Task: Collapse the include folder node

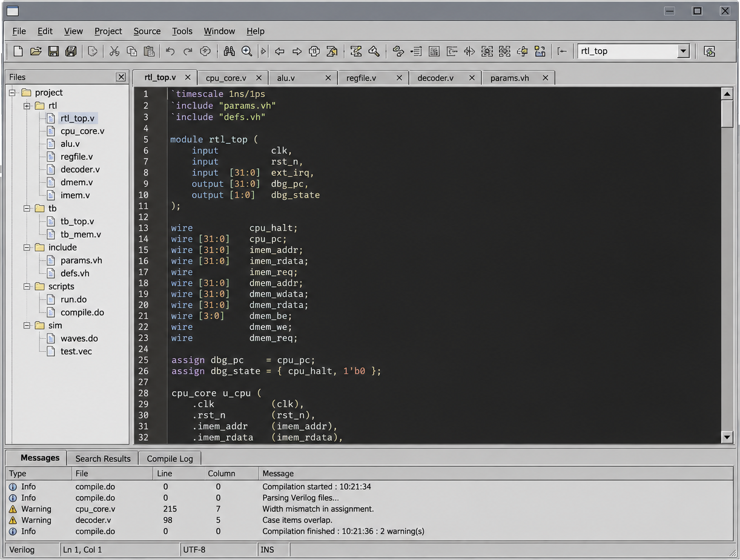Action: pos(27,248)
